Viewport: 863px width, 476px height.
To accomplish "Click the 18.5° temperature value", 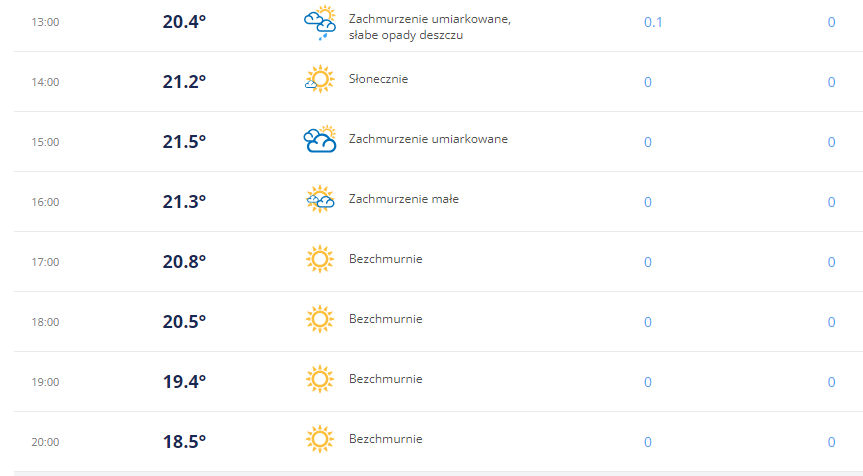I will [x=184, y=441].
